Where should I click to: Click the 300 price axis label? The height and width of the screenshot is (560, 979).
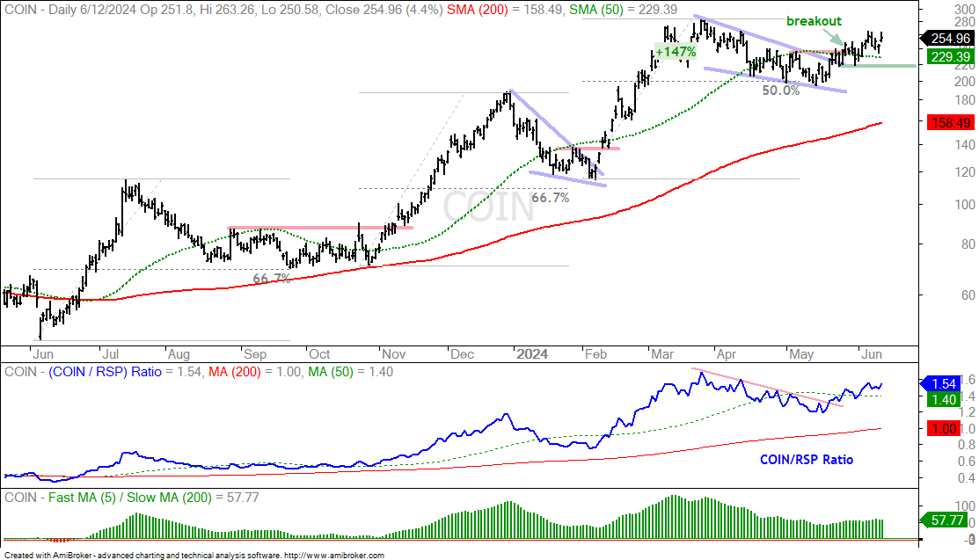point(965,10)
